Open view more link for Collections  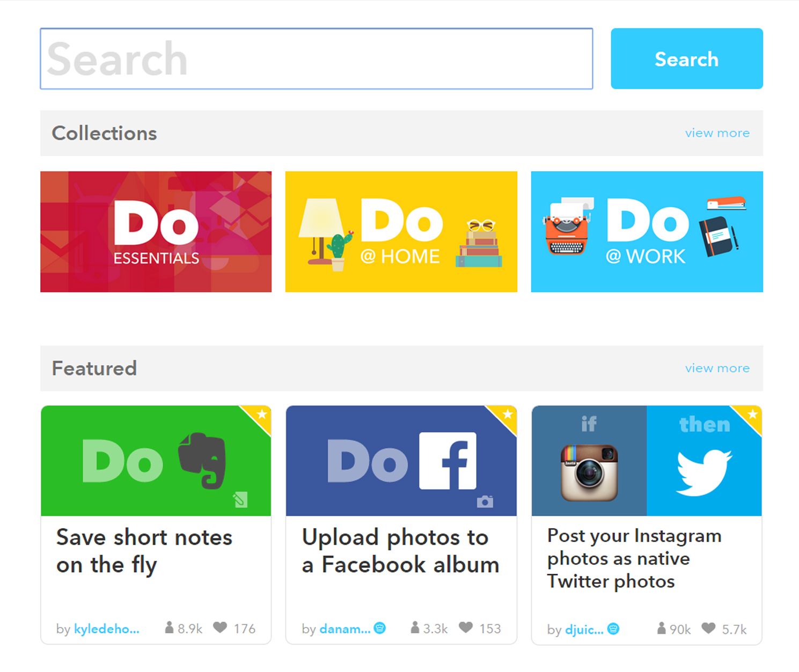(717, 133)
